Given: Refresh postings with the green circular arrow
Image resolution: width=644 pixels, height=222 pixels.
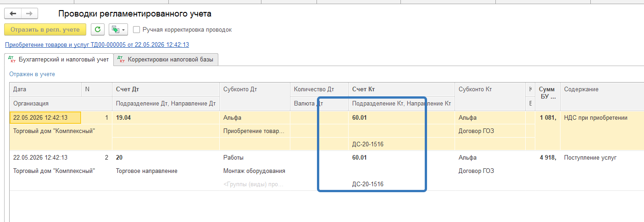Looking at the screenshot, I should pos(97,30).
